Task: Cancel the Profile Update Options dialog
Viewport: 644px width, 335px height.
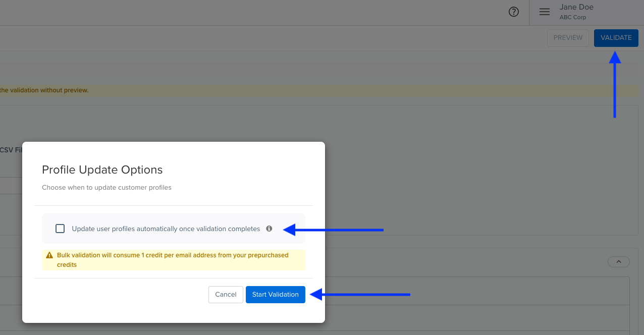Action: pos(226,294)
